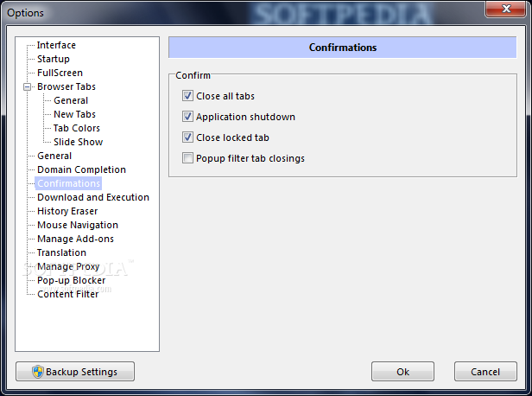Select Domain Completion
The width and height of the screenshot is (532, 396).
point(81,169)
